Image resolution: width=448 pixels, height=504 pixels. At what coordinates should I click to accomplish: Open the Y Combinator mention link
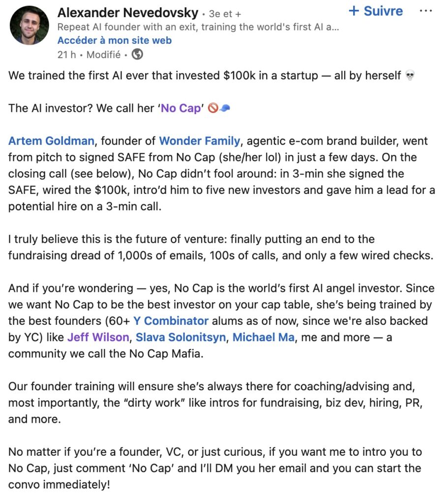coord(171,321)
